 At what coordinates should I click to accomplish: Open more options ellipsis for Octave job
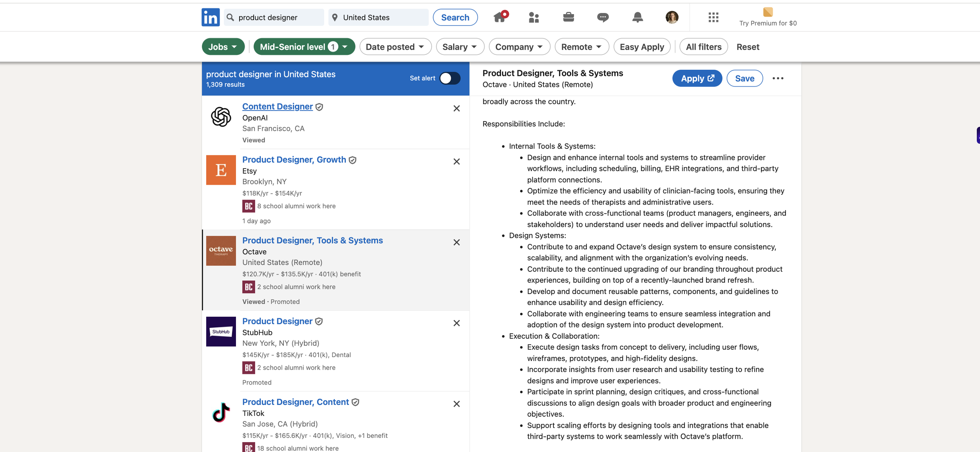click(778, 78)
